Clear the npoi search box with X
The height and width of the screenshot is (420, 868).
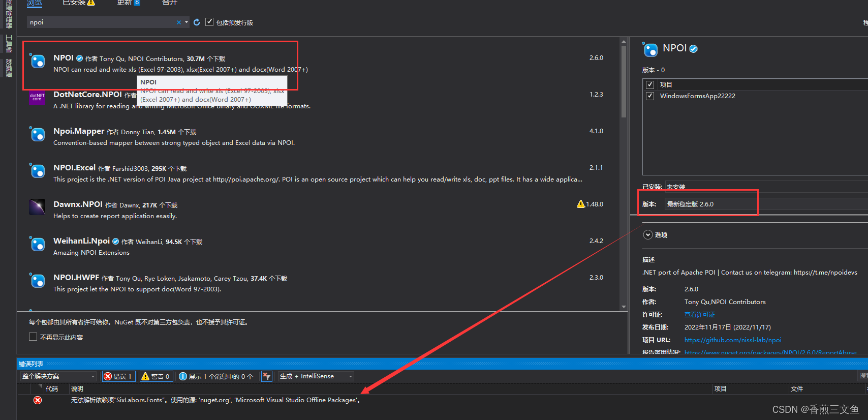(x=179, y=22)
